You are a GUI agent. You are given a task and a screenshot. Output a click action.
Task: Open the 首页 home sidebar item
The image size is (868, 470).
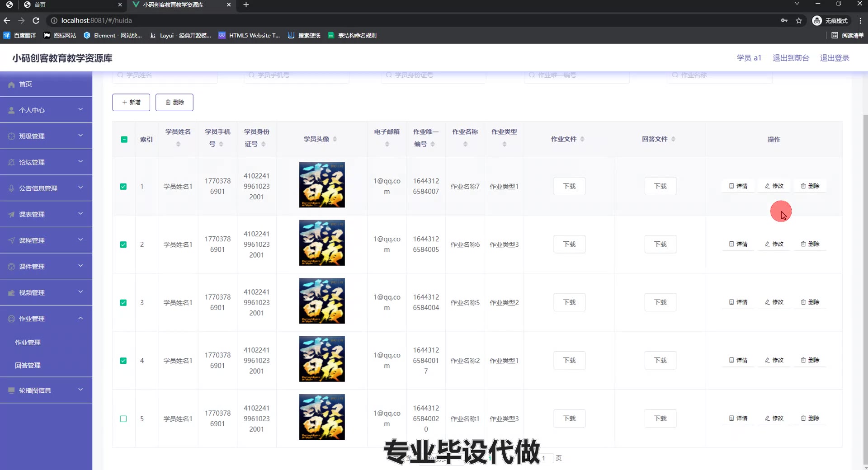pyautogui.click(x=46, y=84)
